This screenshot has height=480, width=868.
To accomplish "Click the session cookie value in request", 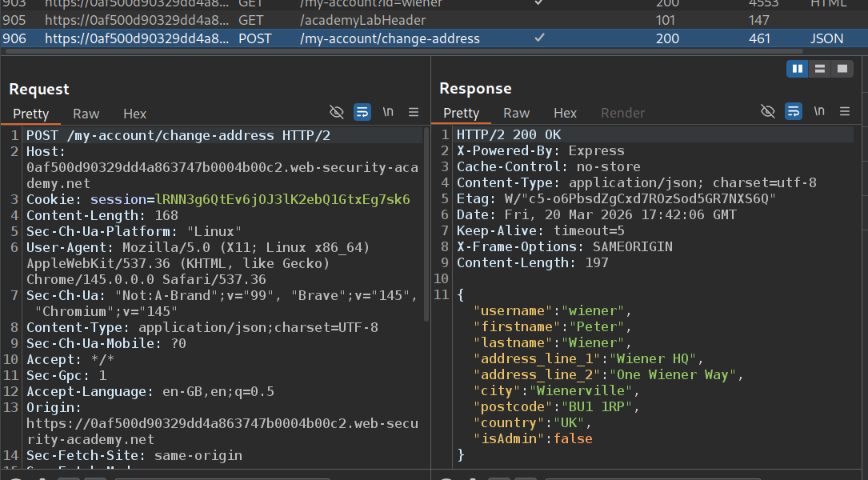I will pos(282,199).
